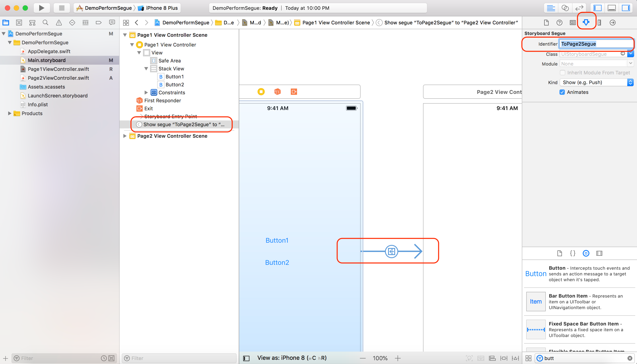The width and height of the screenshot is (637, 364).
Task: Open the Connections inspector icon
Action: click(x=612, y=23)
